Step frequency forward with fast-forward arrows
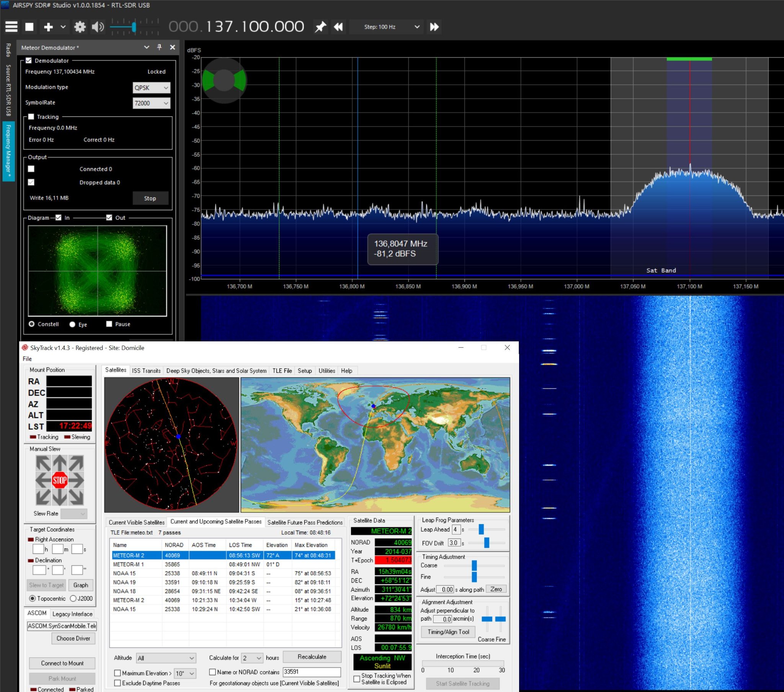This screenshot has width=784, height=692. 434,27
